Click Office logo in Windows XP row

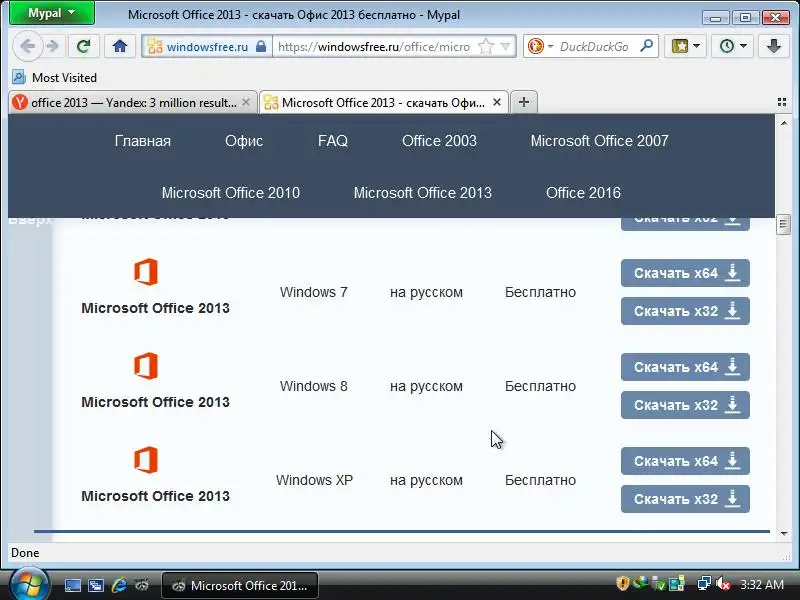146,460
